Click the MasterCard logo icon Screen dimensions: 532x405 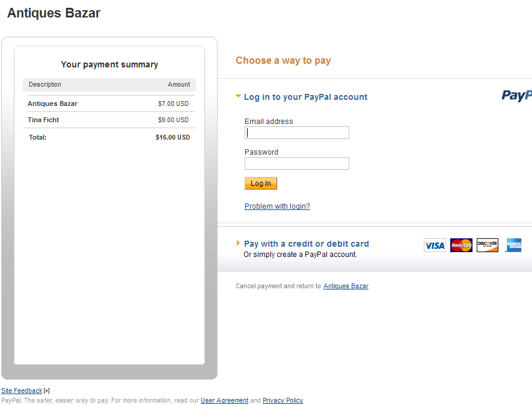(461, 245)
